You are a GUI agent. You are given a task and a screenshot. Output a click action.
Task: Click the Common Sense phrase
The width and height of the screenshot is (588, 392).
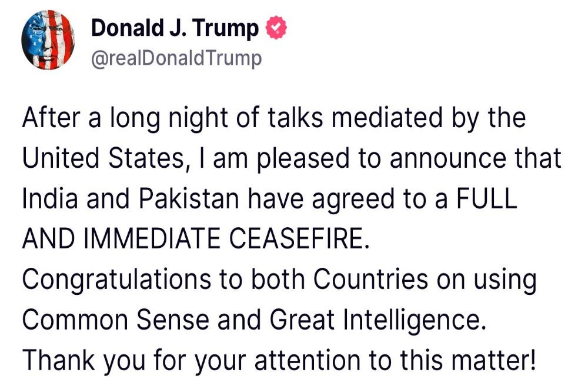(115, 320)
